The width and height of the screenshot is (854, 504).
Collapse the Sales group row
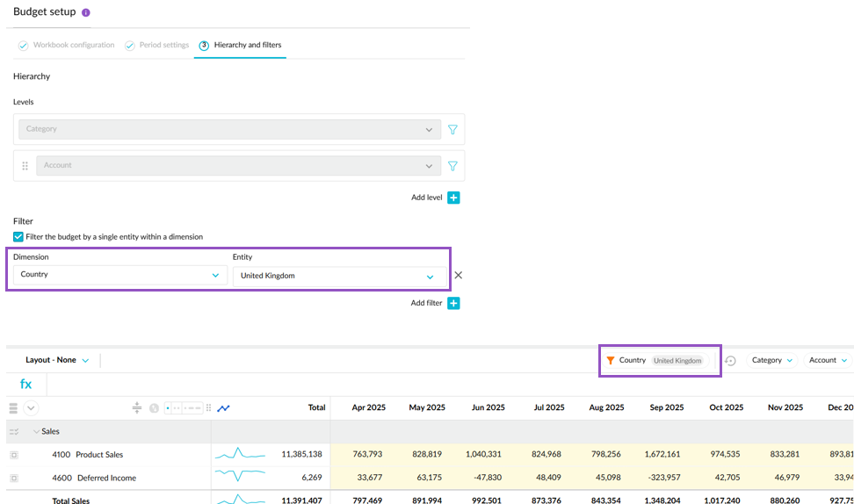tap(36, 431)
